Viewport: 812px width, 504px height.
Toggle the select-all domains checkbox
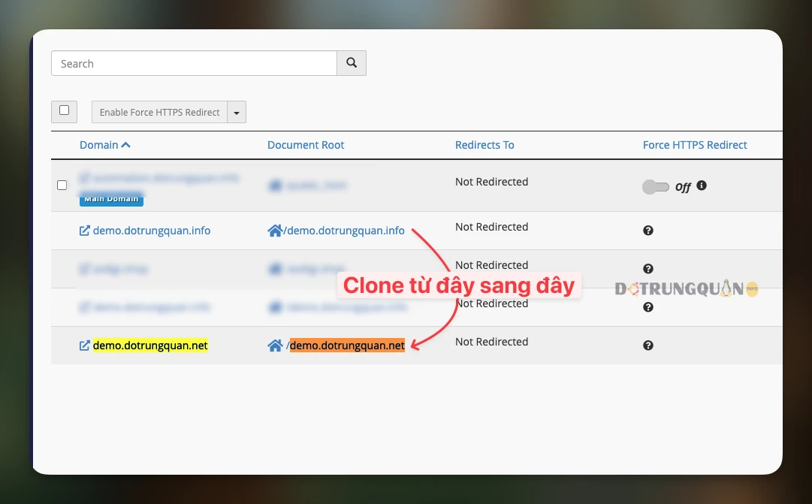click(64, 111)
